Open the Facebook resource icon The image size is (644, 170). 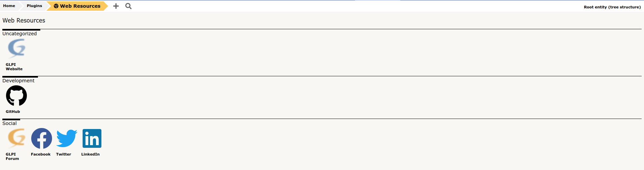42,138
